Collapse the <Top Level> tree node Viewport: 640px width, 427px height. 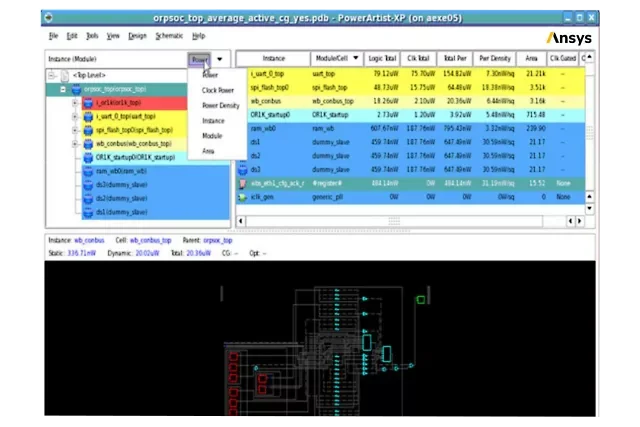(52, 76)
